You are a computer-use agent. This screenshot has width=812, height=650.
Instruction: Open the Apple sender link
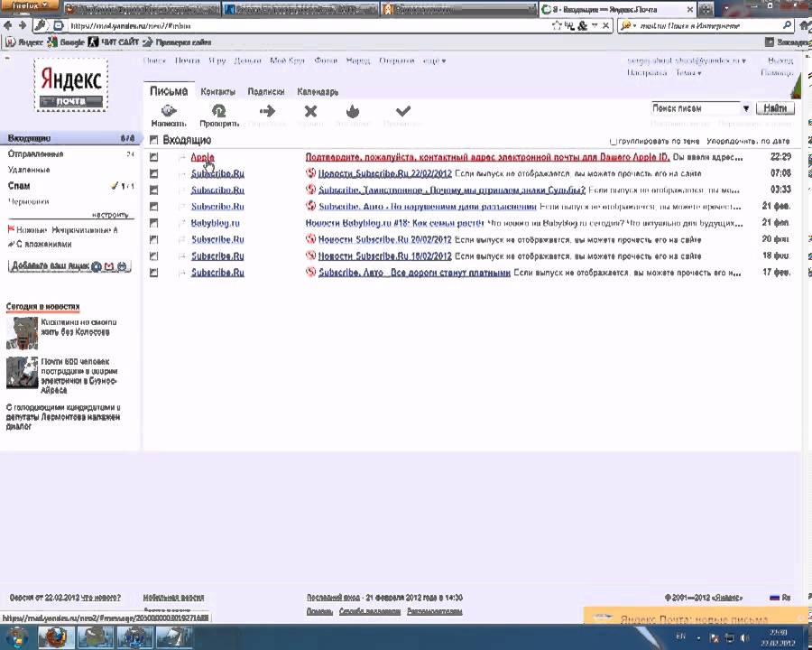202,157
